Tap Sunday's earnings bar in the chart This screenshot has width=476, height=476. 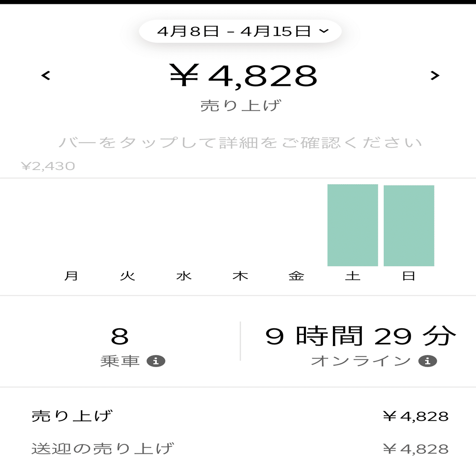click(x=408, y=225)
